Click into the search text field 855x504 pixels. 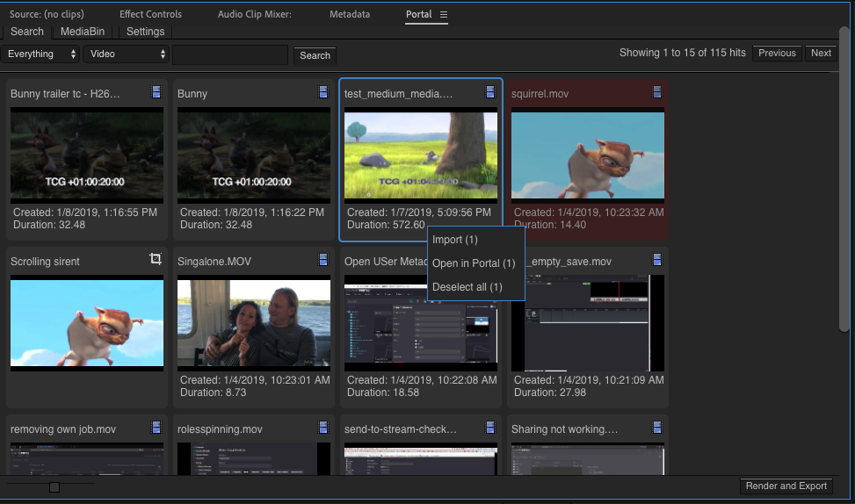(x=230, y=55)
